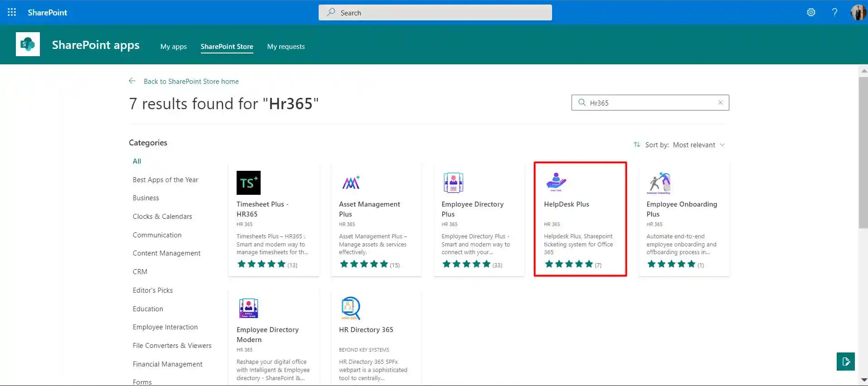Click the help question mark icon
The width and height of the screenshot is (868, 386).
point(834,12)
